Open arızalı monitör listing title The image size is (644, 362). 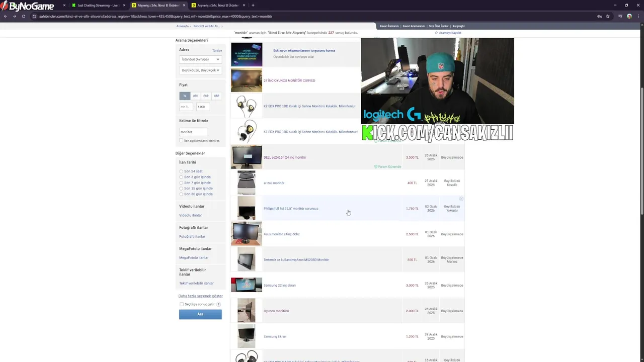click(x=274, y=183)
